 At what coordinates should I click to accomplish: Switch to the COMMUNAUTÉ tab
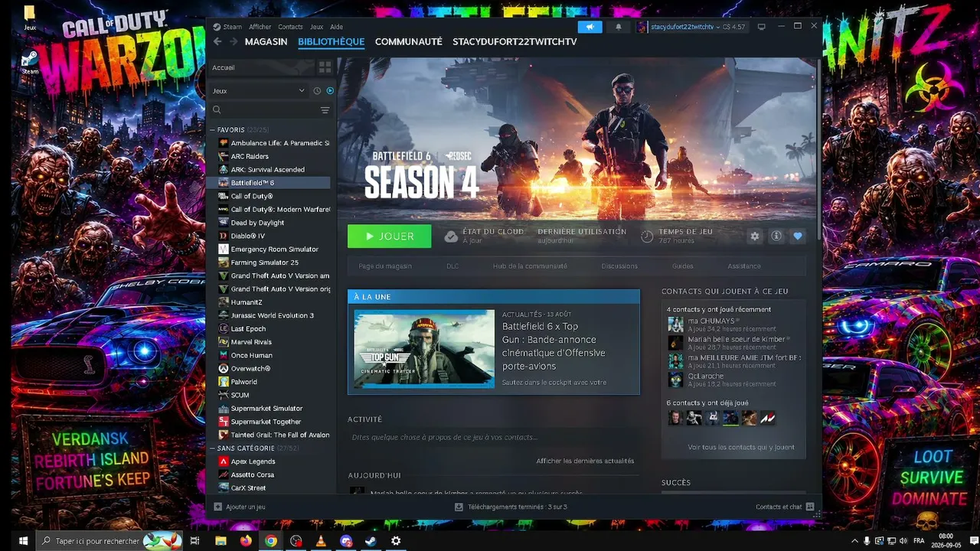(x=408, y=41)
